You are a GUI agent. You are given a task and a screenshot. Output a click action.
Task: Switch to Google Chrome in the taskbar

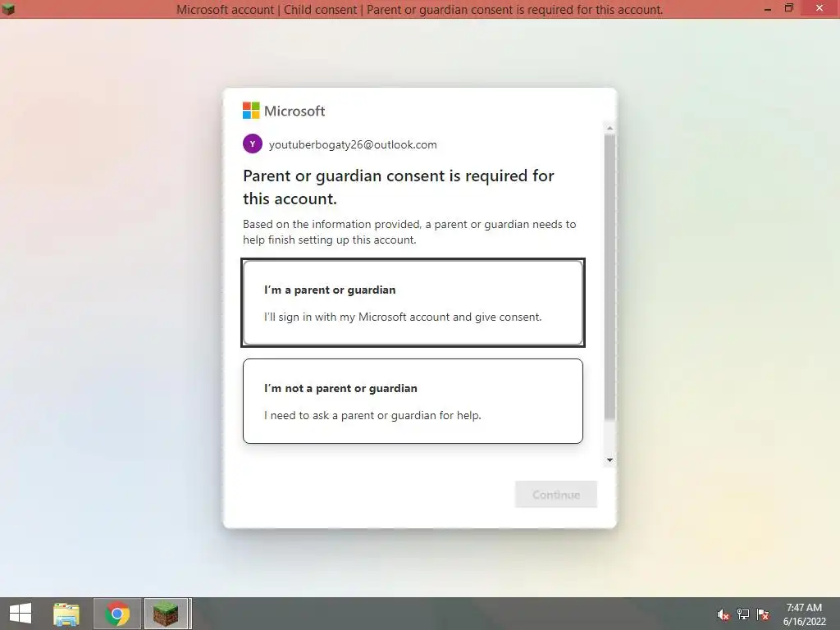click(x=117, y=614)
